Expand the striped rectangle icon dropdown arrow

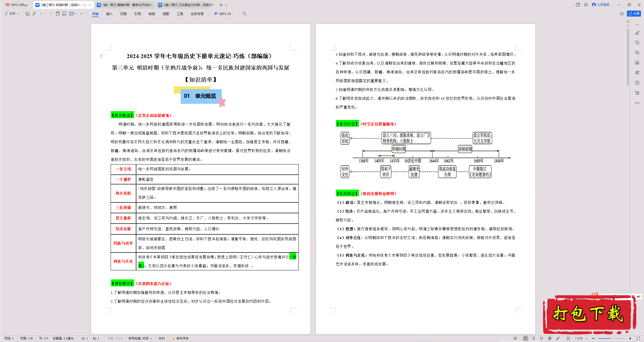(x=75, y=14)
